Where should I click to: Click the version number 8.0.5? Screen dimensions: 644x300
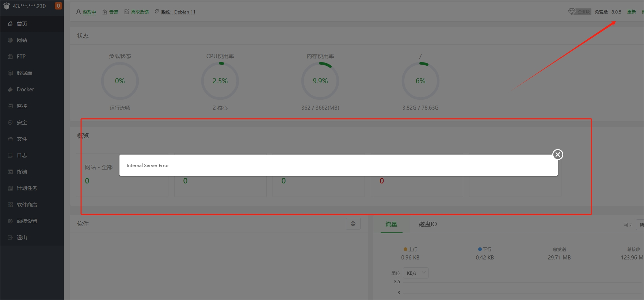pyautogui.click(x=616, y=12)
